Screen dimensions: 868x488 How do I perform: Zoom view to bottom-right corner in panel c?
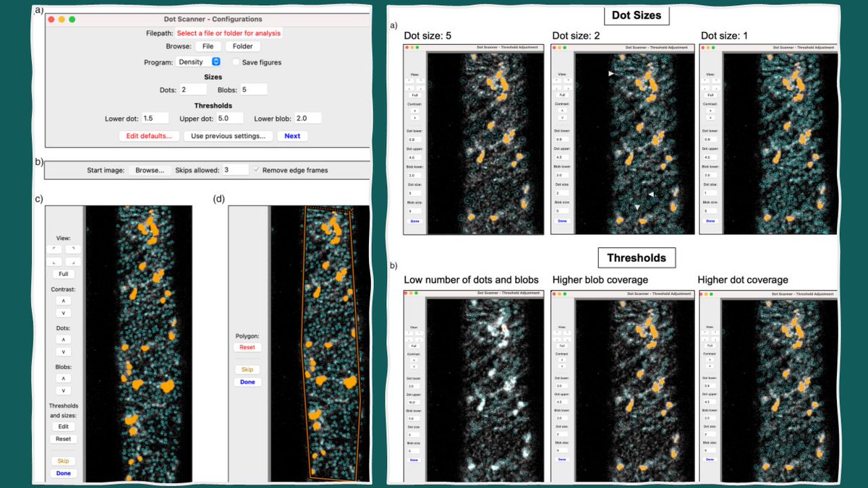72,262
